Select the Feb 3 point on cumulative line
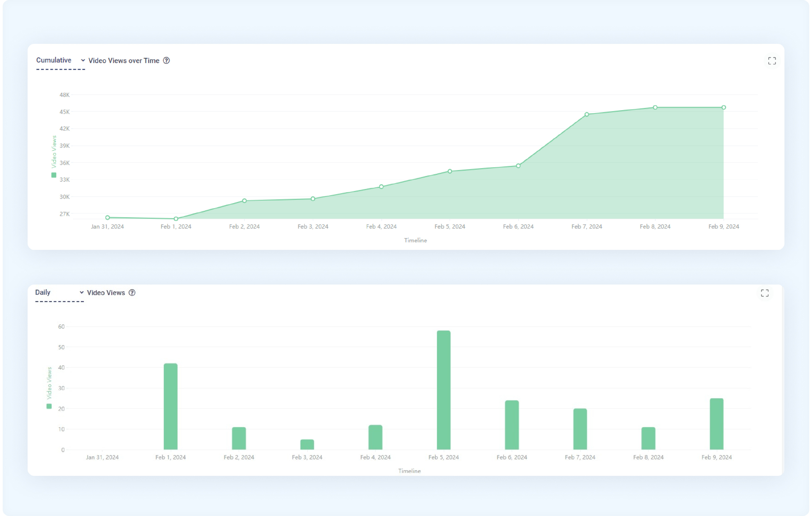This screenshot has width=812, height=516. (x=313, y=199)
